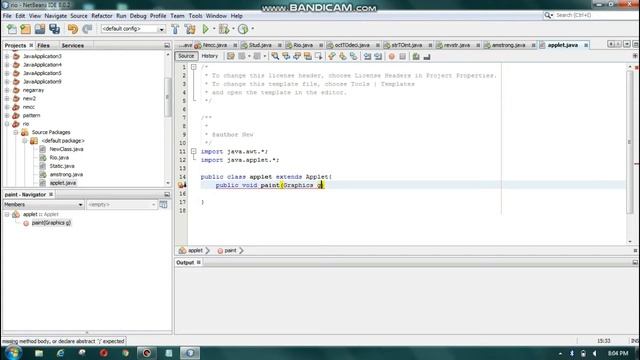Click the Shift Line Left icon
This screenshot has width=640, height=360.
pyautogui.click(x=367, y=56)
